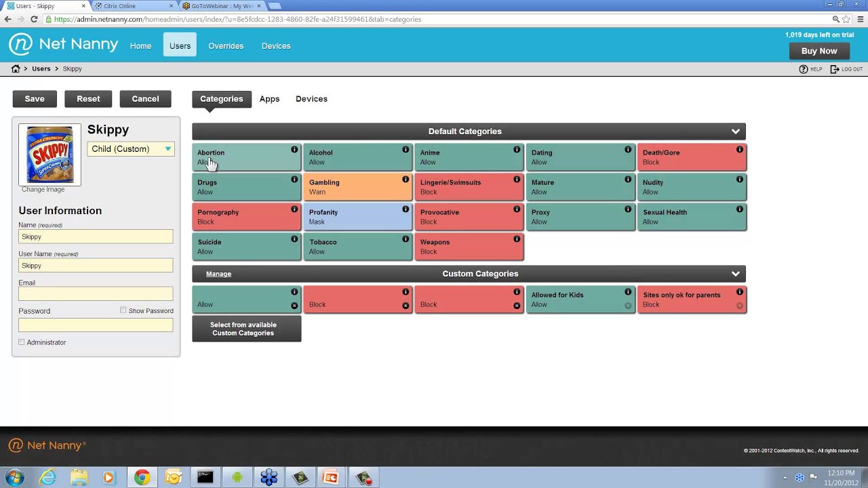Open info icon on Mature category

[x=628, y=180]
